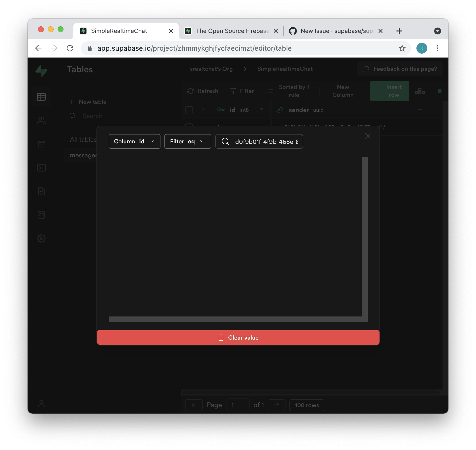Click Feedback on this page link

tap(400, 69)
